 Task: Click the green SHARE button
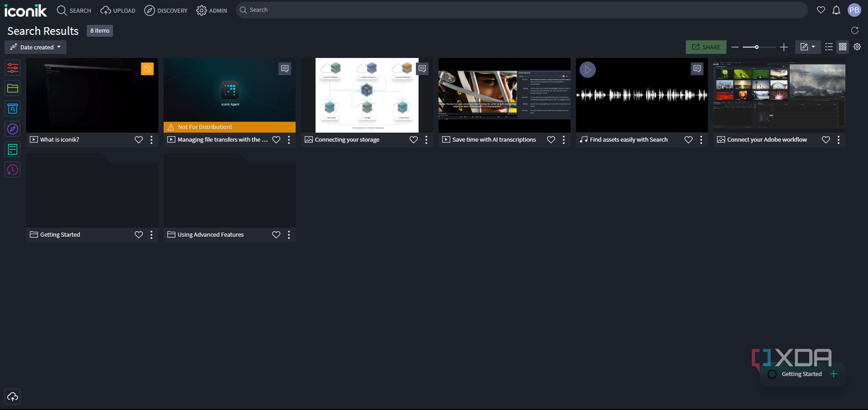coord(706,47)
